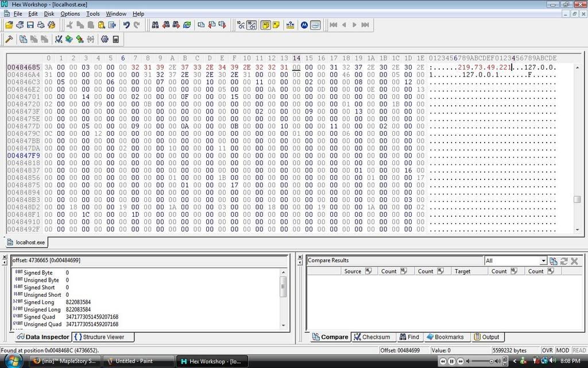
Task: Click the Generate Checksum toolbar icon
Action: point(59,39)
